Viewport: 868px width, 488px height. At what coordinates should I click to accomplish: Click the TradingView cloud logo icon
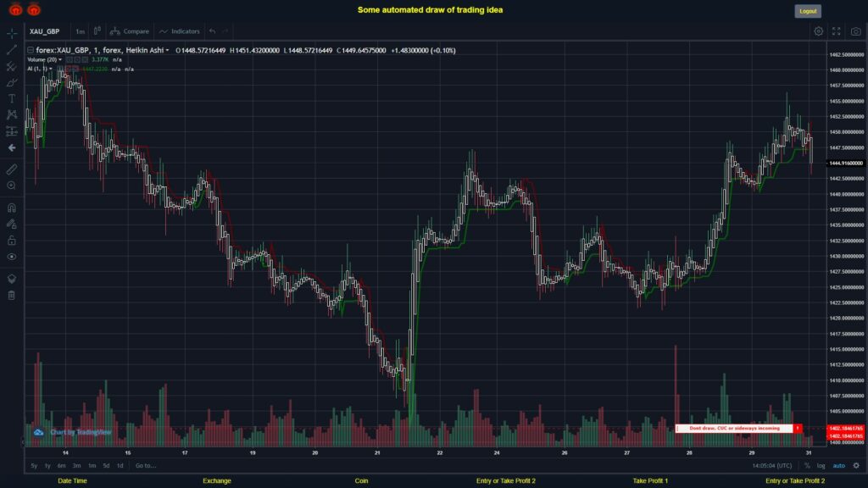pyautogui.click(x=38, y=432)
